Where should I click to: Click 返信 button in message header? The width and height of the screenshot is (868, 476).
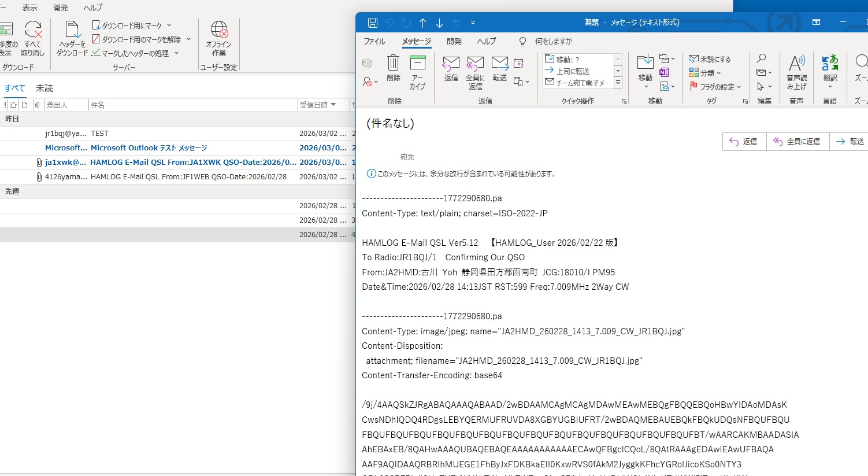(x=744, y=142)
